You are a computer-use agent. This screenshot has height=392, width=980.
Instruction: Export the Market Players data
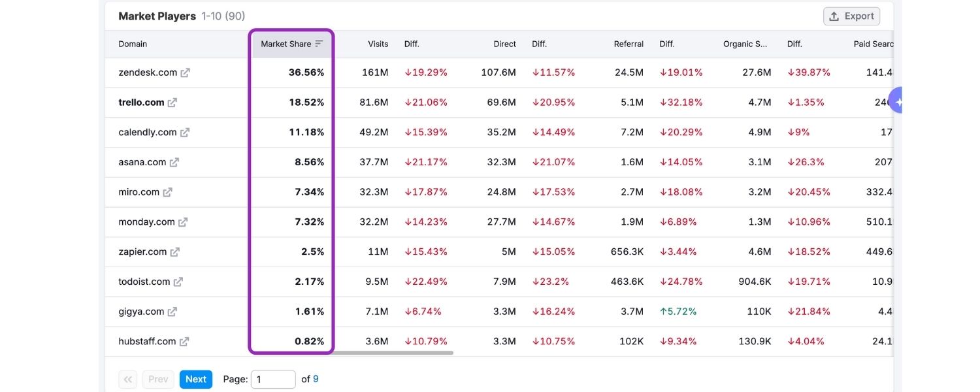pos(851,16)
